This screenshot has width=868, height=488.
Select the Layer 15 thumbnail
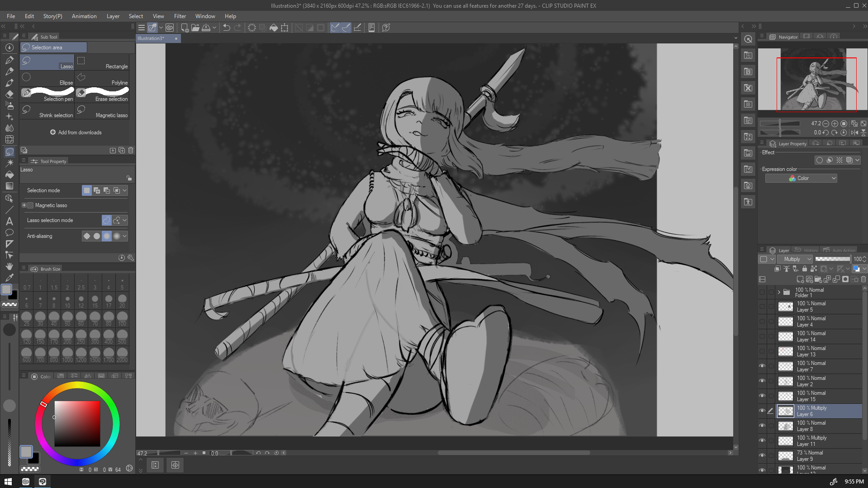785,396
